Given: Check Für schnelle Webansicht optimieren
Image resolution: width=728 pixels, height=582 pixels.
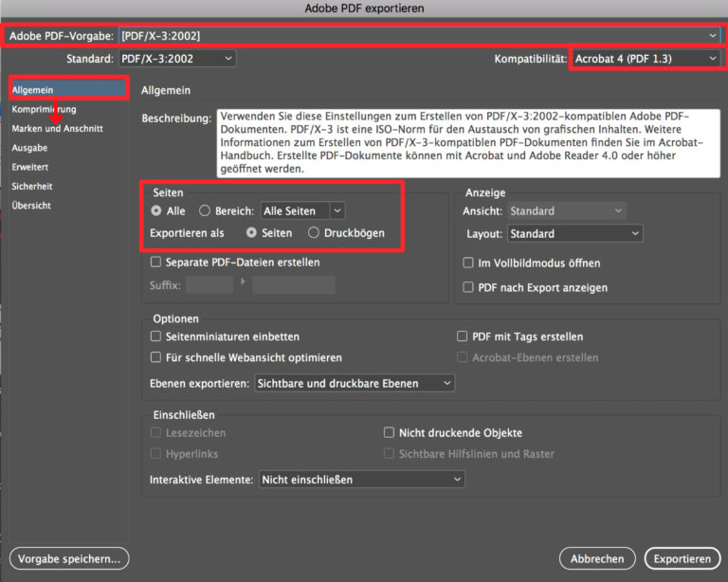Looking at the screenshot, I should [155, 357].
